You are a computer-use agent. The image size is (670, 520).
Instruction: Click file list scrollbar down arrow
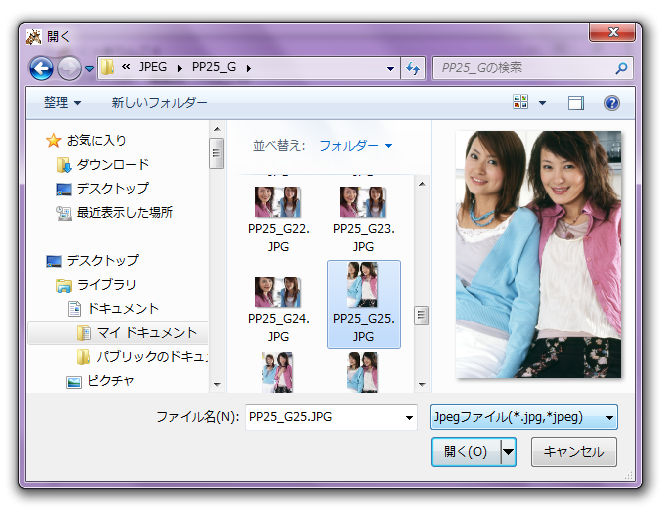[422, 385]
